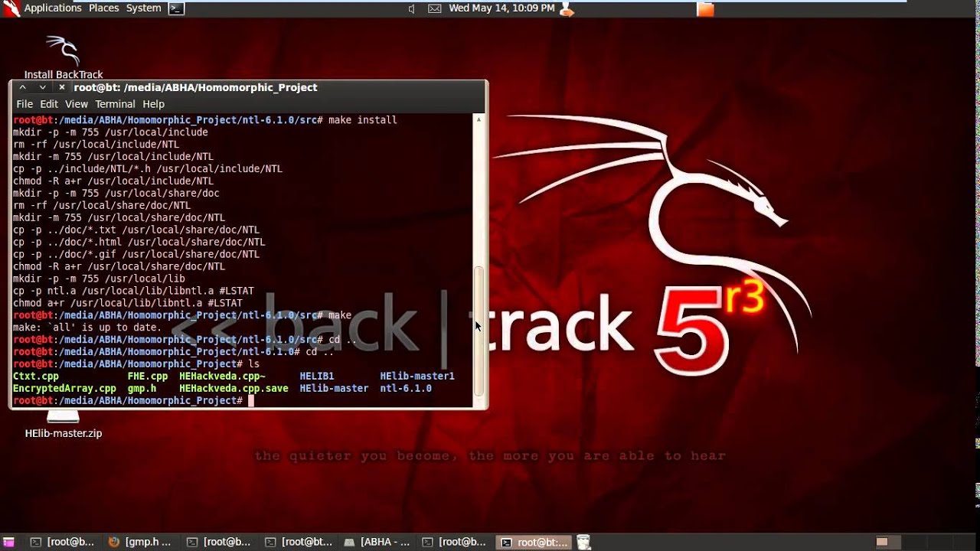
Task: Select the HElib-master.zip desktop file
Action: point(64,425)
